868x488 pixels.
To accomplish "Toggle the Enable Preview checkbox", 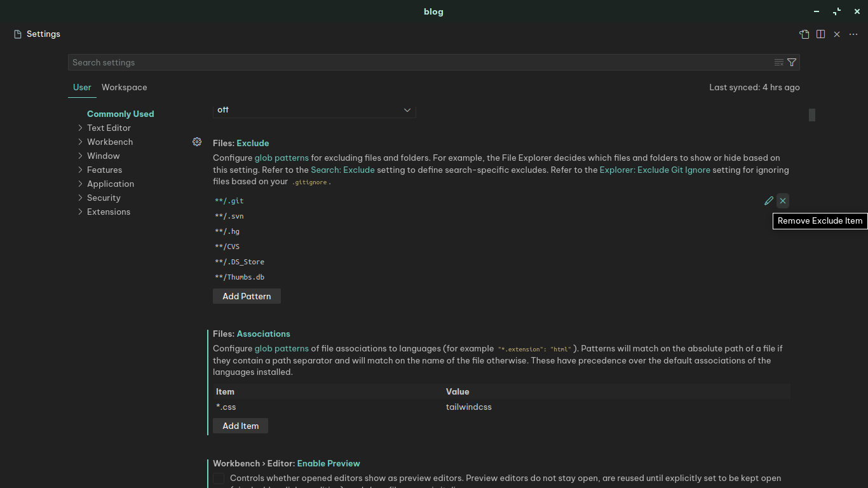I will (219, 478).
